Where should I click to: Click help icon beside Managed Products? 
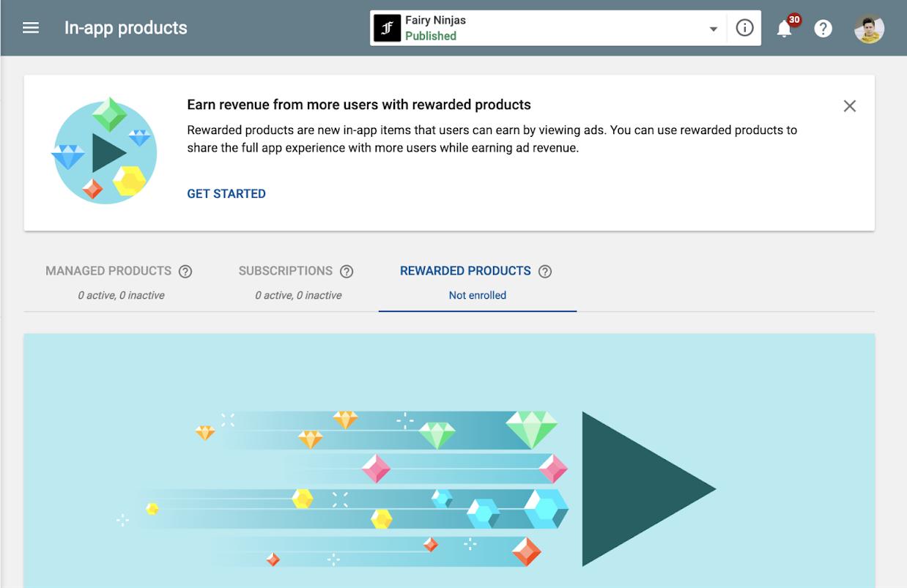[185, 272]
